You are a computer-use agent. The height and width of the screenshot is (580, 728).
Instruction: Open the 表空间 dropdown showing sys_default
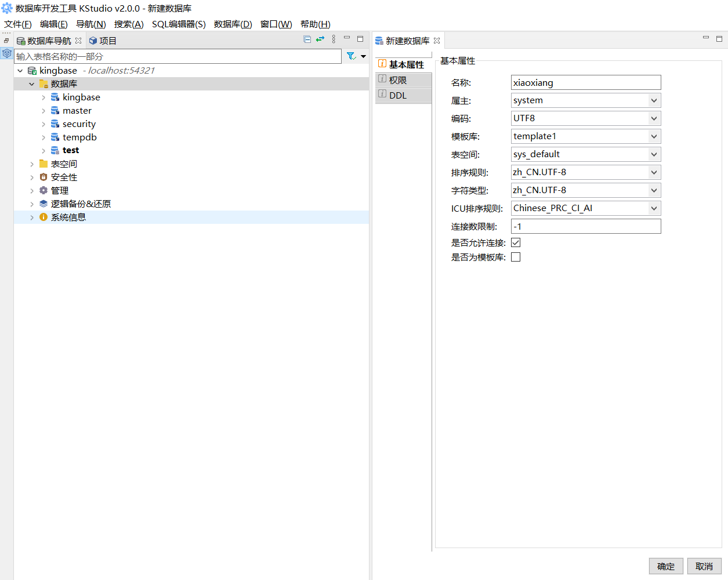[586, 154]
